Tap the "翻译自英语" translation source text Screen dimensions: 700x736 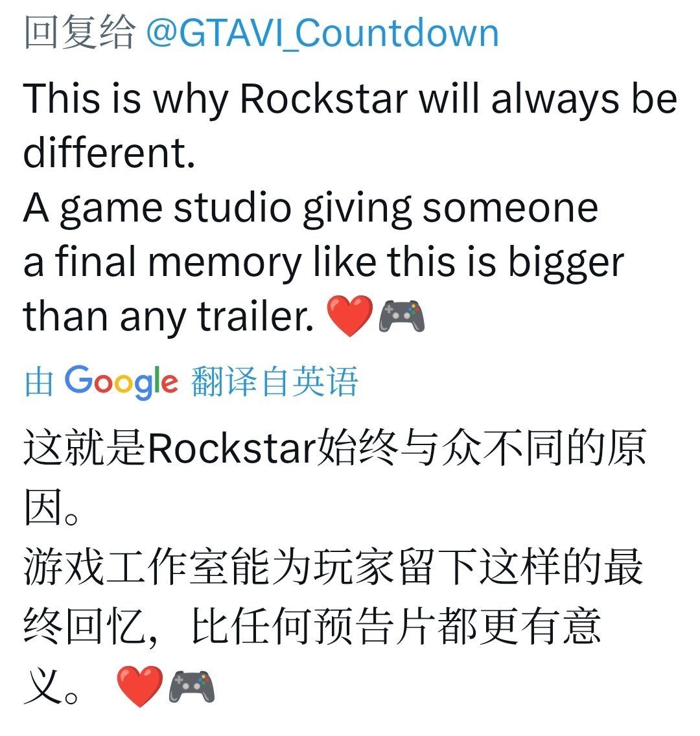[x=275, y=382]
